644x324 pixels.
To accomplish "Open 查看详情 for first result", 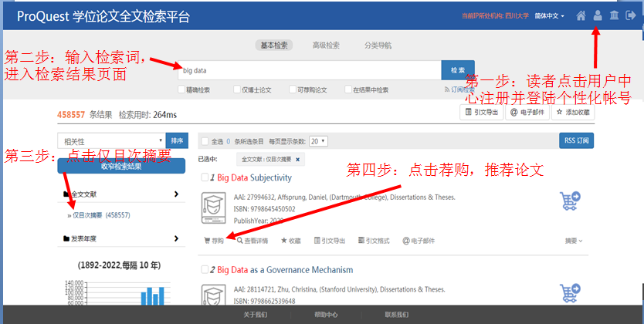I will (x=253, y=241).
